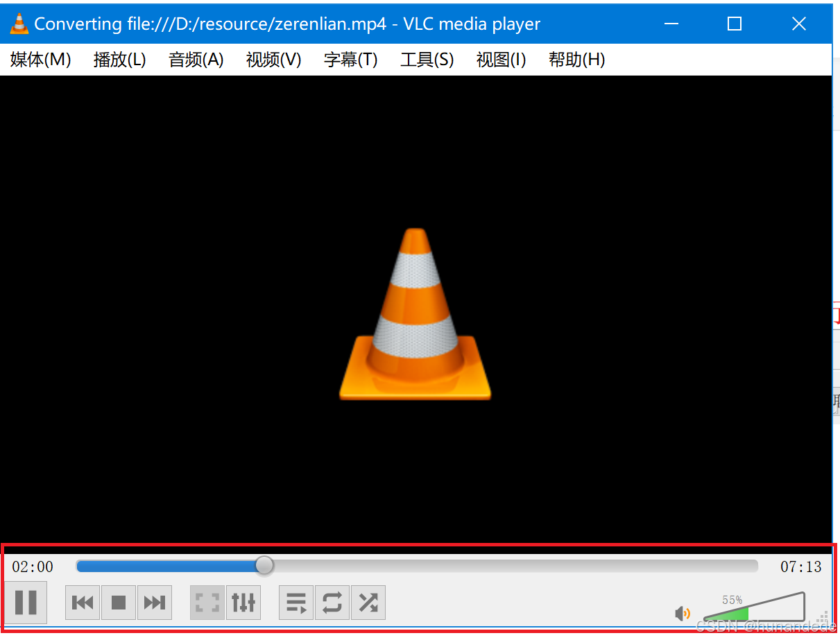The image size is (840, 640).
Task: Click the large VLC cone in video area
Action: [415, 314]
